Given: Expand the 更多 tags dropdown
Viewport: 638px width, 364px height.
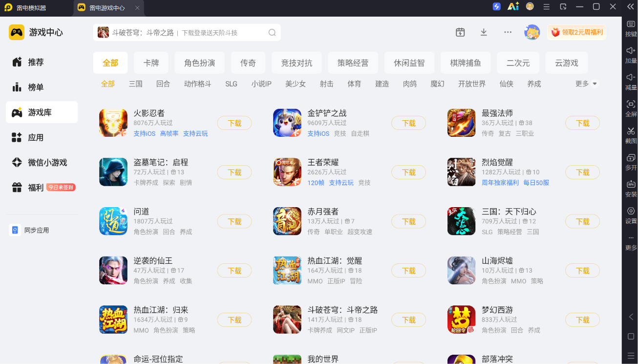Looking at the screenshot, I should click(x=587, y=84).
